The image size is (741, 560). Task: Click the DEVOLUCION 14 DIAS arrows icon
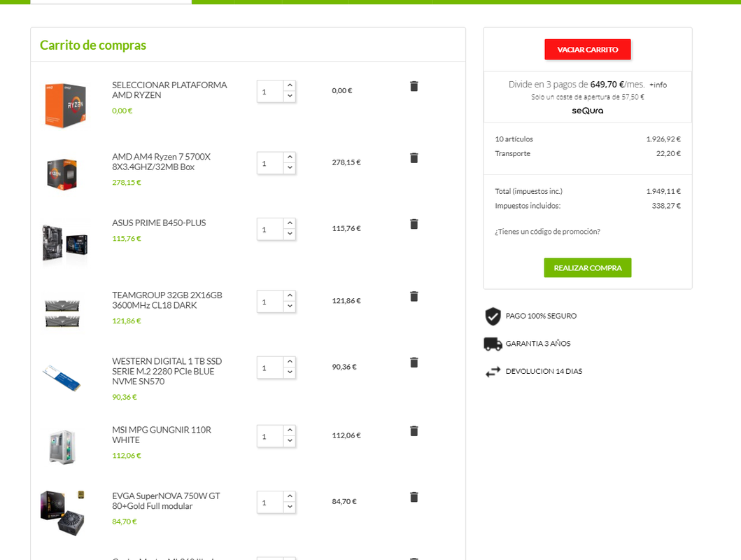tap(493, 372)
